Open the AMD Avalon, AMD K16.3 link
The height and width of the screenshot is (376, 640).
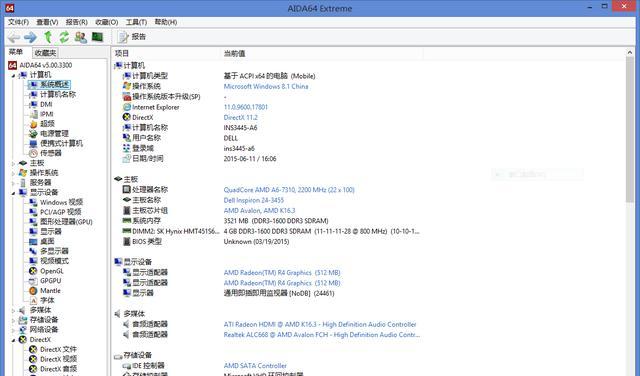click(x=259, y=211)
